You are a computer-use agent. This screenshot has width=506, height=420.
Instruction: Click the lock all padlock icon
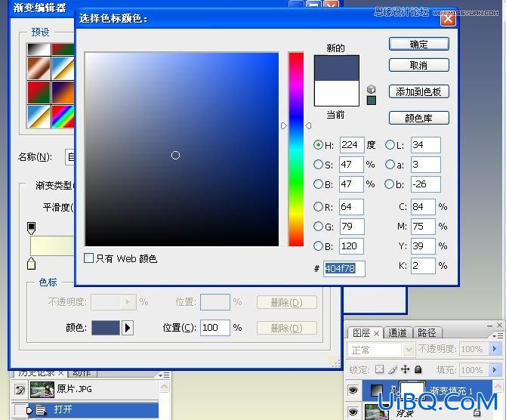point(418,369)
